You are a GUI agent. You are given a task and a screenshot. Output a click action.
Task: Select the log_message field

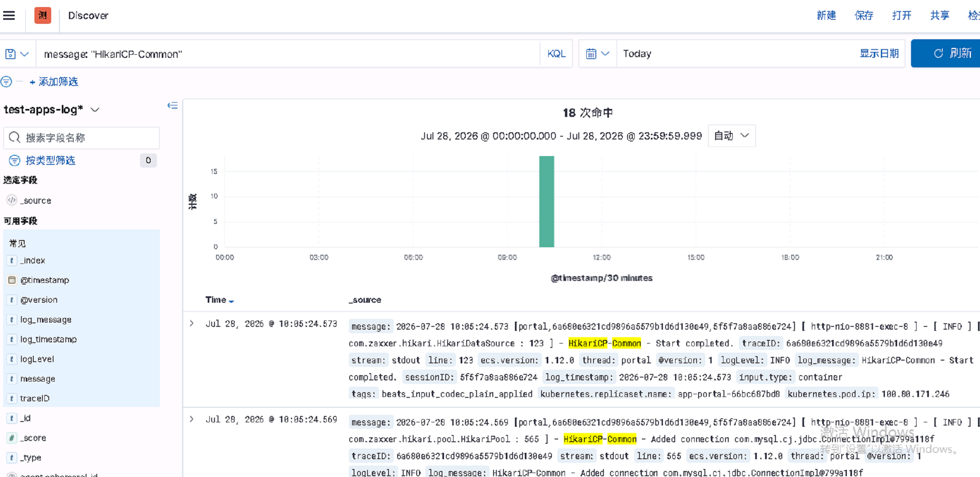point(46,320)
